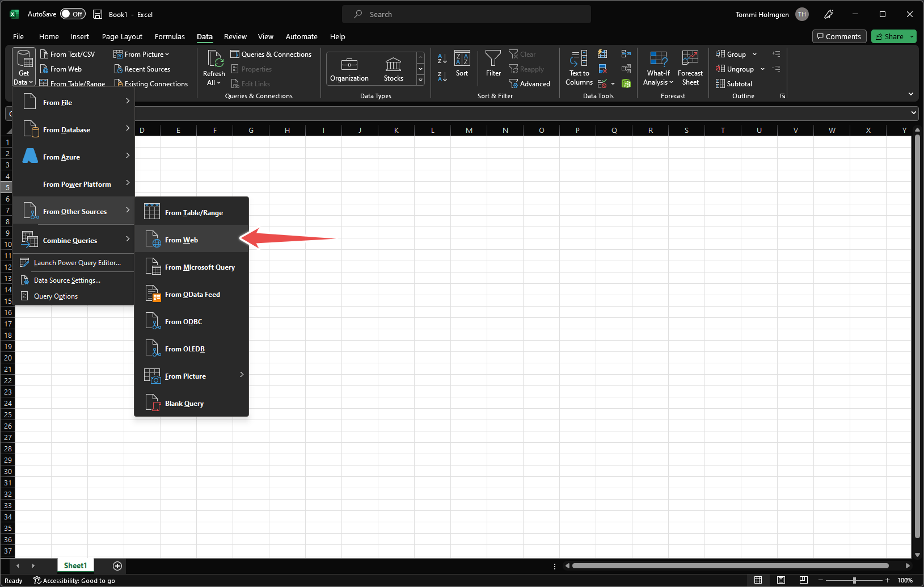Screen dimensions: 924x587
Task: Click the Remove Duplicates icon
Action: coord(603,69)
